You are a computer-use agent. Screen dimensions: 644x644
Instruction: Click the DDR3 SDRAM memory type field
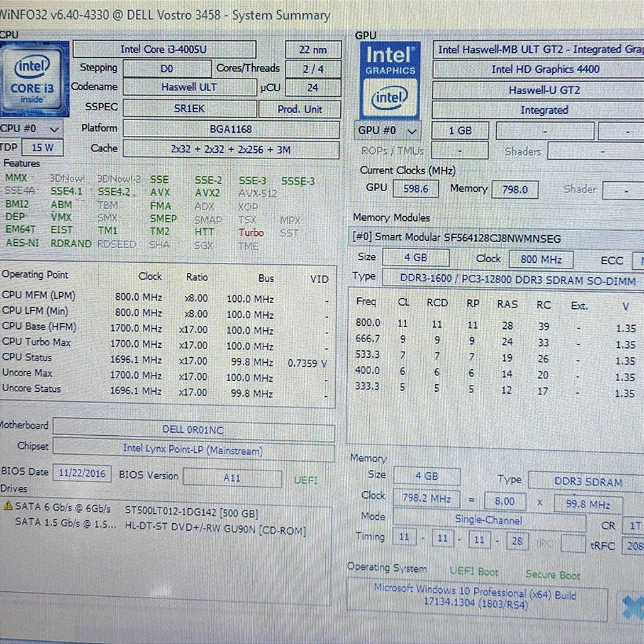587,481
